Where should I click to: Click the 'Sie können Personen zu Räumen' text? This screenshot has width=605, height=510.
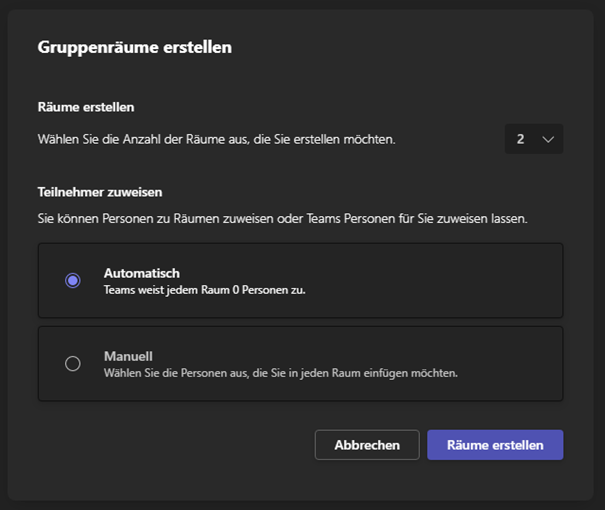coord(282,217)
